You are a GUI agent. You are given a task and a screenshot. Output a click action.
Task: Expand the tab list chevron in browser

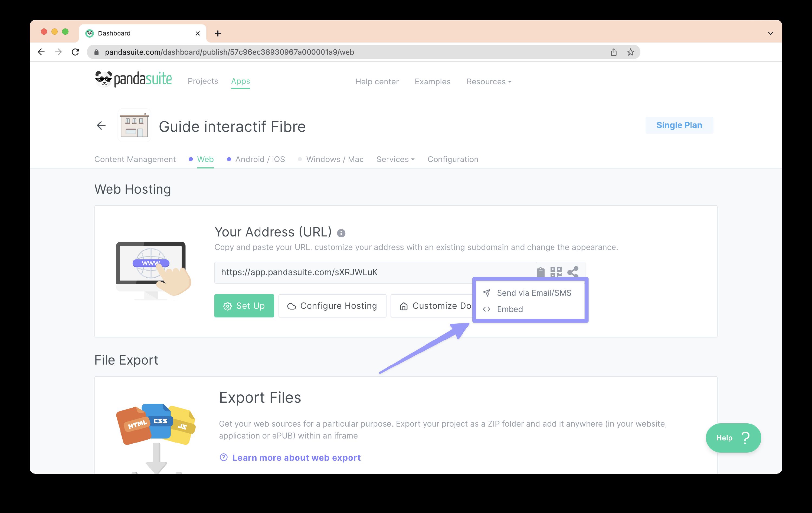(x=770, y=33)
